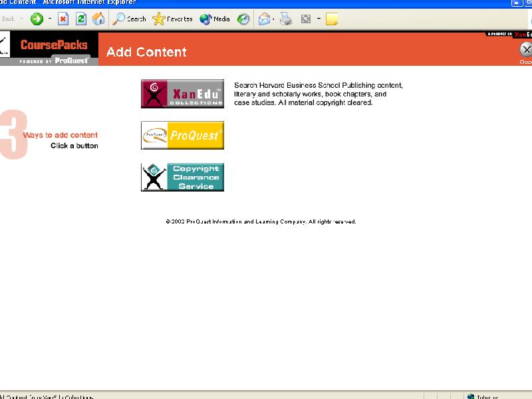Click the status bar message text

[x=47, y=396]
